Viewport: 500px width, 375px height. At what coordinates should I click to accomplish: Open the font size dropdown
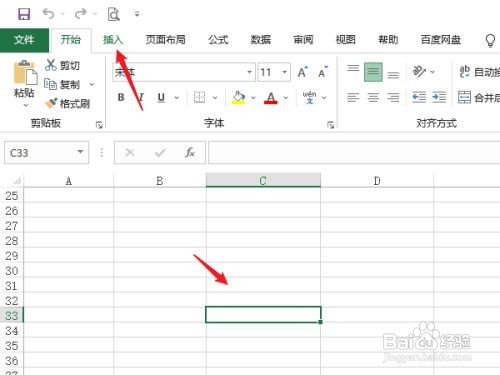(284, 72)
